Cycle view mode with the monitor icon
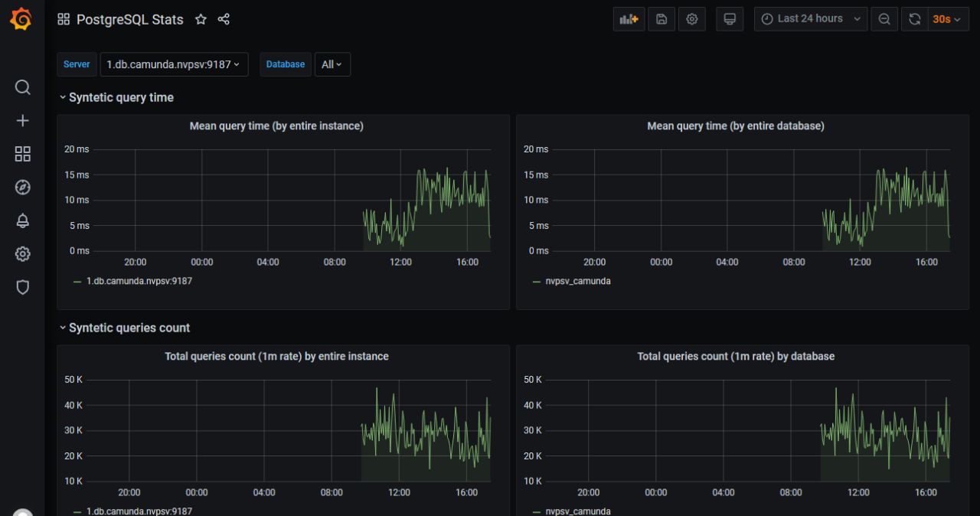The height and width of the screenshot is (516, 980). click(729, 19)
